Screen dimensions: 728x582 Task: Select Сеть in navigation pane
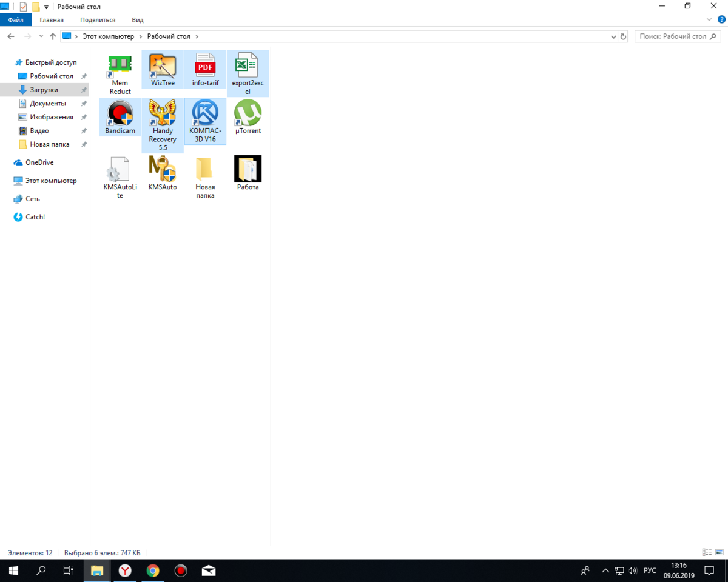tap(32, 199)
